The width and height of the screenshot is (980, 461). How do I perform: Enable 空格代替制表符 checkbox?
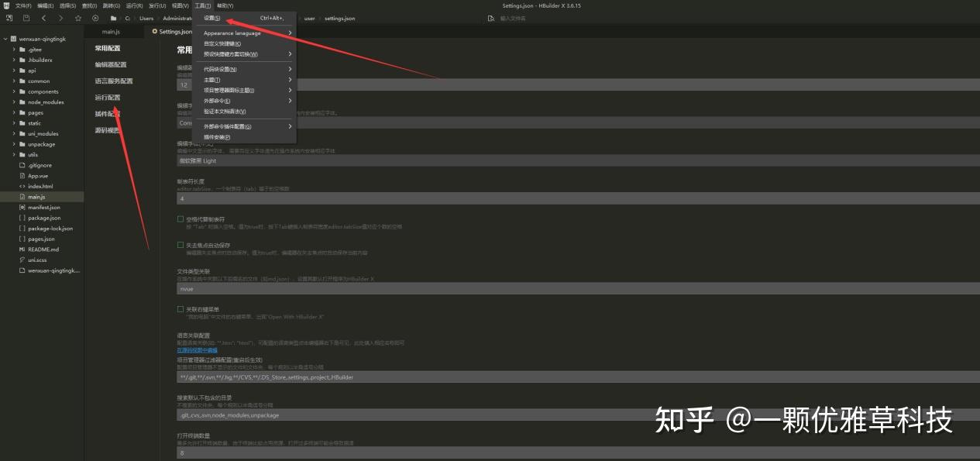click(x=181, y=218)
